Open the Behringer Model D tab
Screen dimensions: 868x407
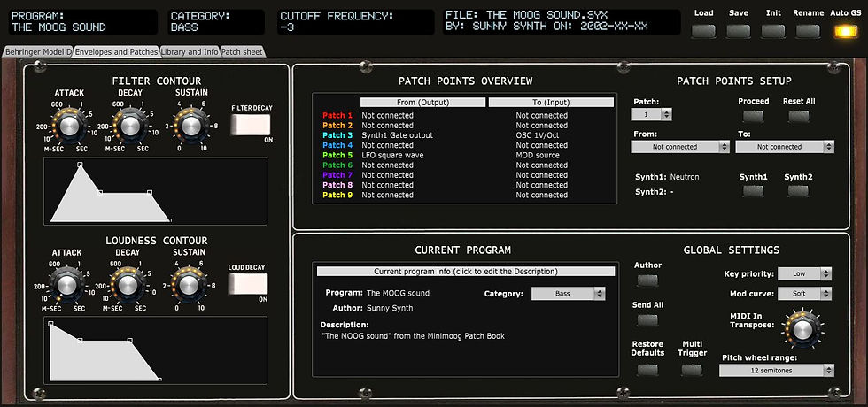tap(39, 52)
